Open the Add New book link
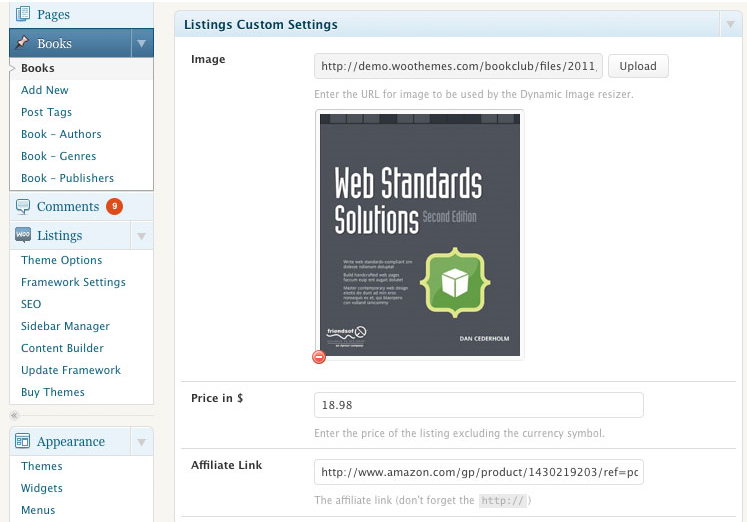The height and width of the screenshot is (522, 747). 45,90
